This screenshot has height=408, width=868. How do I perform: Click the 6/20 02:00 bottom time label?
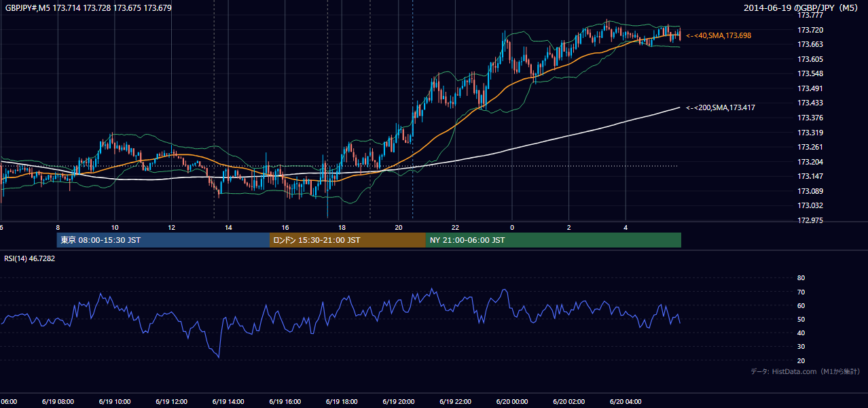tap(568, 402)
